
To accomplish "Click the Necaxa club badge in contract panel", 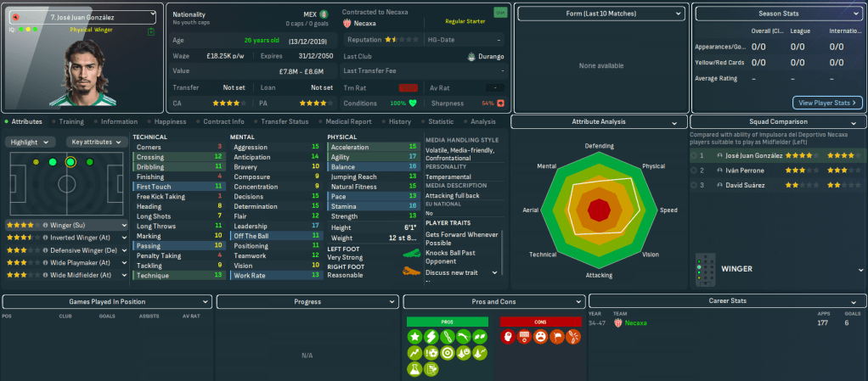I will coord(347,24).
